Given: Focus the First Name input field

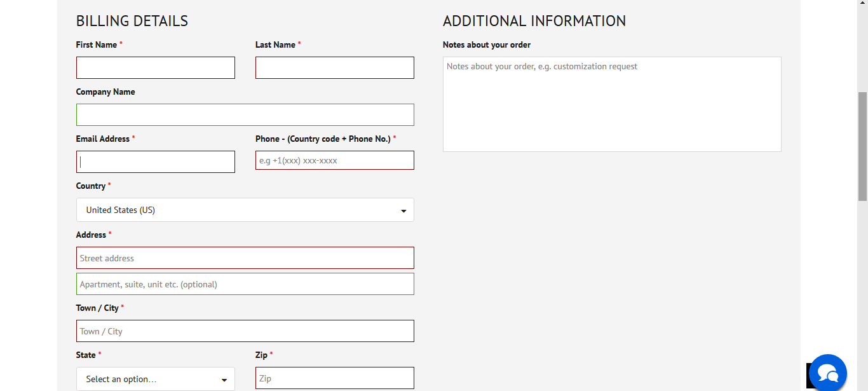Looking at the screenshot, I should click(x=155, y=67).
